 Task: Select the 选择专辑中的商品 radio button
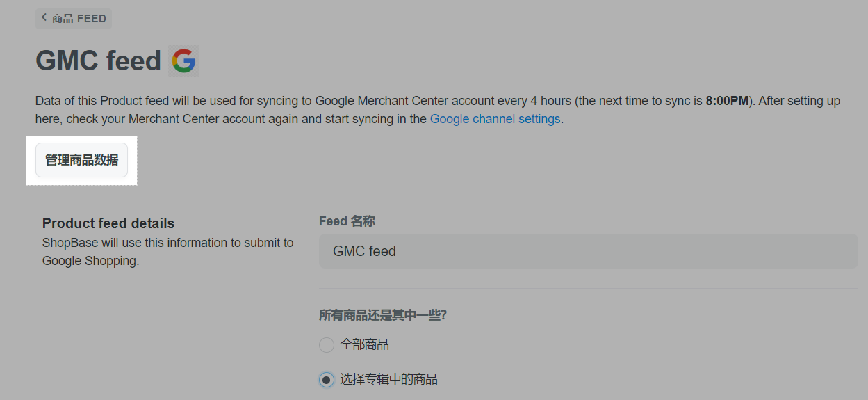[327, 380]
